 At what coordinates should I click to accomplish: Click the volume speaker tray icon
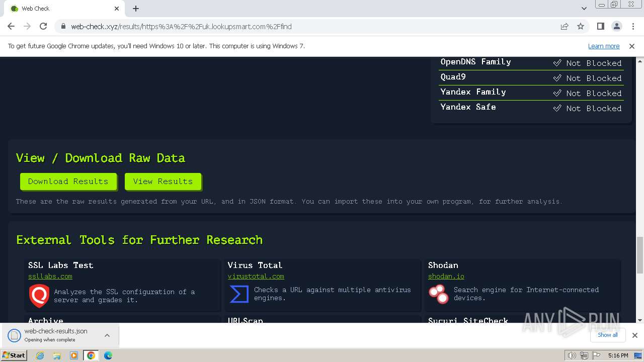coord(572,355)
